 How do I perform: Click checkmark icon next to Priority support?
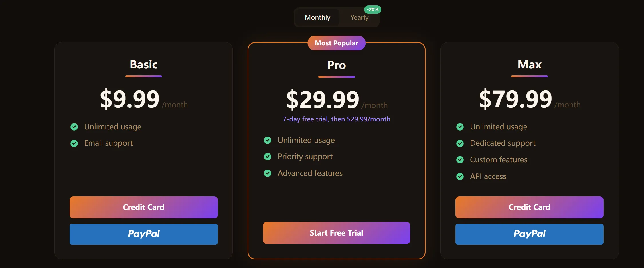pos(268,157)
